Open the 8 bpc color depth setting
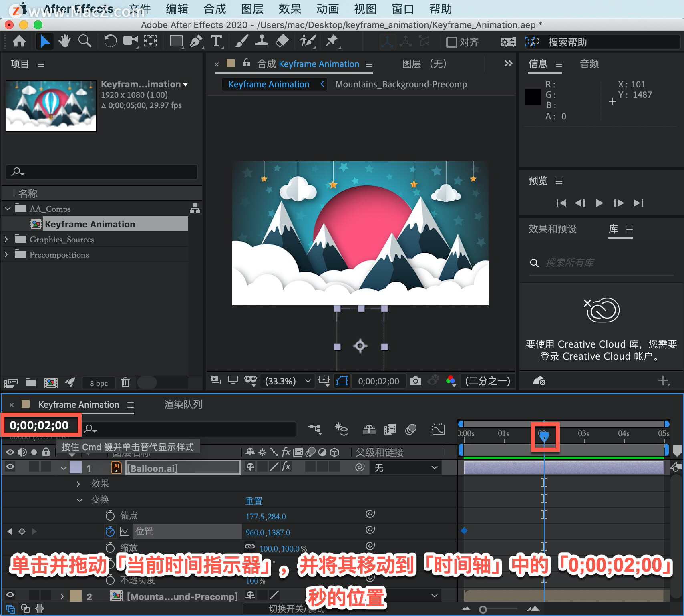 pos(99,383)
